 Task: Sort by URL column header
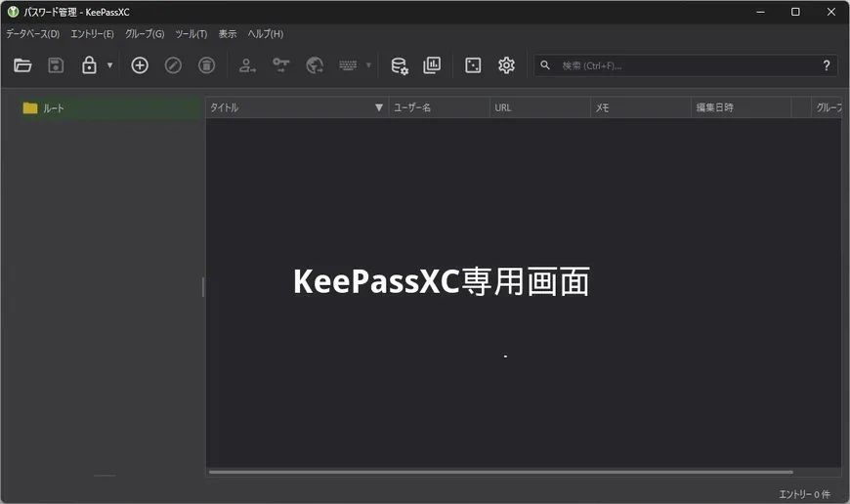pos(540,107)
